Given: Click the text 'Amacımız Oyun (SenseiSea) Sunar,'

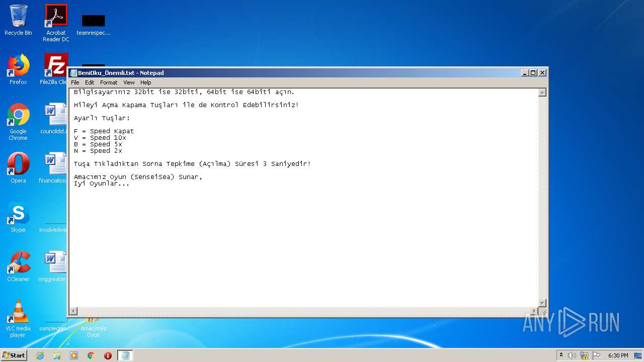Looking at the screenshot, I should [x=138, y=177].
